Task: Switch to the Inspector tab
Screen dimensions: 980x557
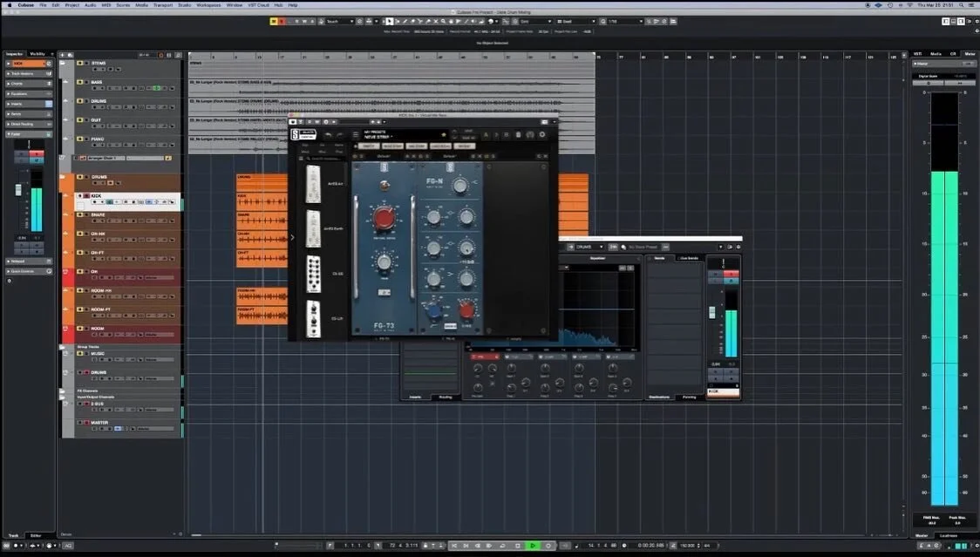Action: 14,54
